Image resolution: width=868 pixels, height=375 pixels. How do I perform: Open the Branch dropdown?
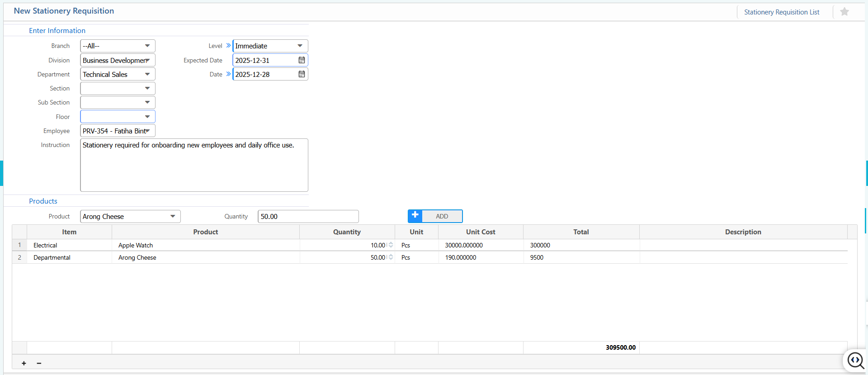118,46
